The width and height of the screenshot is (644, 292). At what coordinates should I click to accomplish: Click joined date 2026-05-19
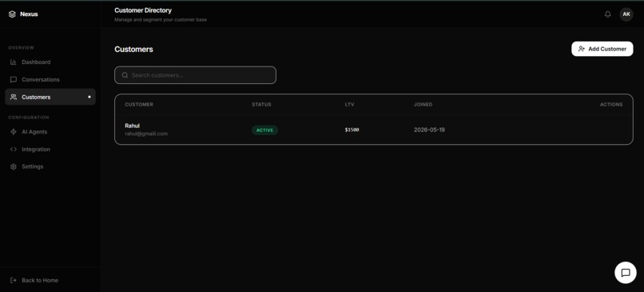429,130
